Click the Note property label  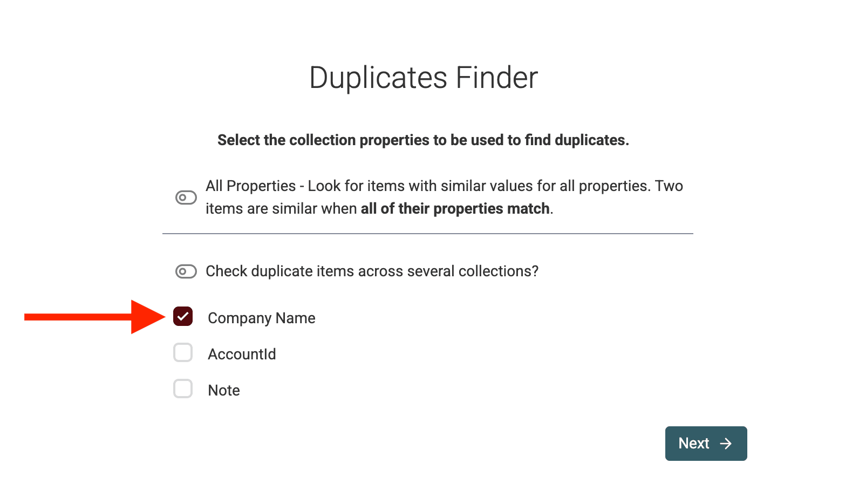[223, 390]
